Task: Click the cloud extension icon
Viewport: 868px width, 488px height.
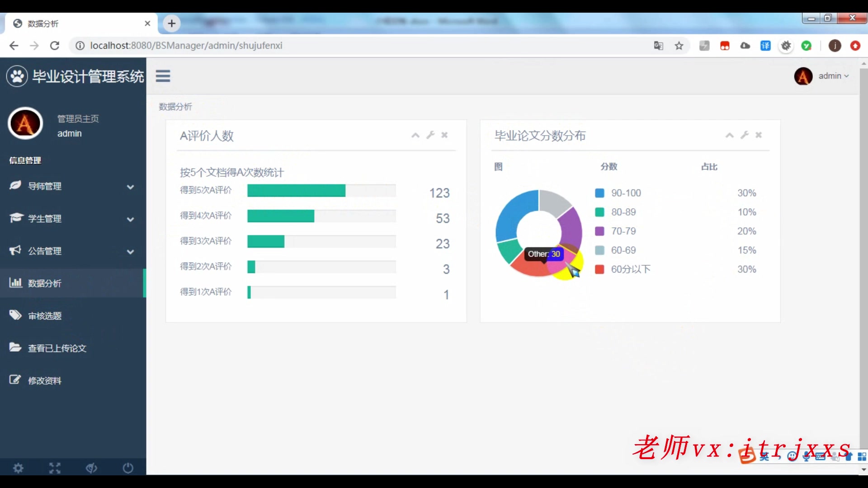Action: (745, 46)
